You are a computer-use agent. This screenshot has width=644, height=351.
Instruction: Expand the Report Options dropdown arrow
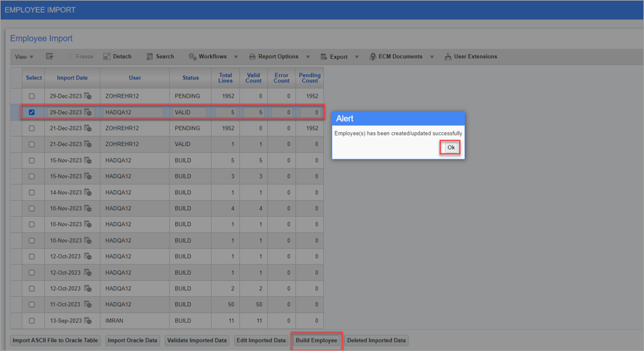tap(308, 57)
